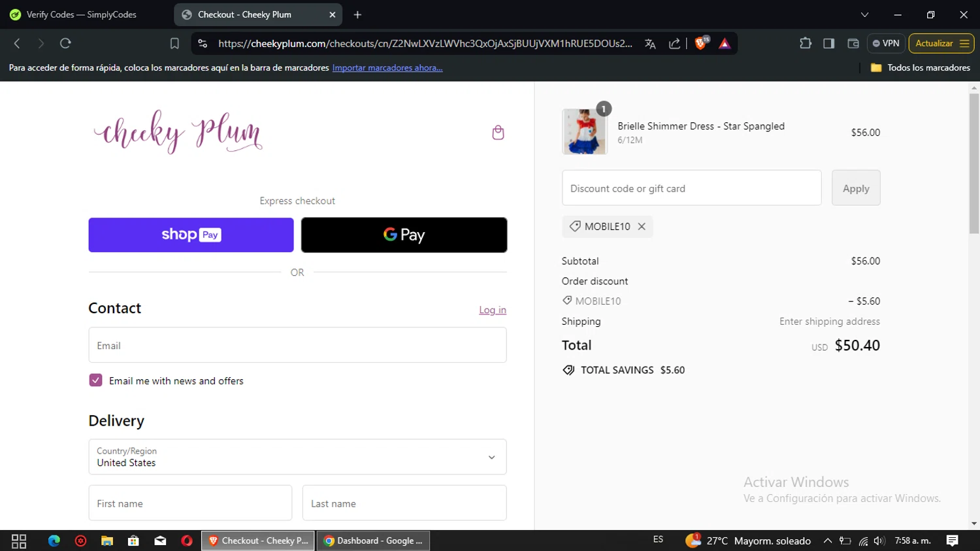Show hidden system tray icons
Image resolution: width=980 pixels, height=551 pixels.
(x=827, y=541)
